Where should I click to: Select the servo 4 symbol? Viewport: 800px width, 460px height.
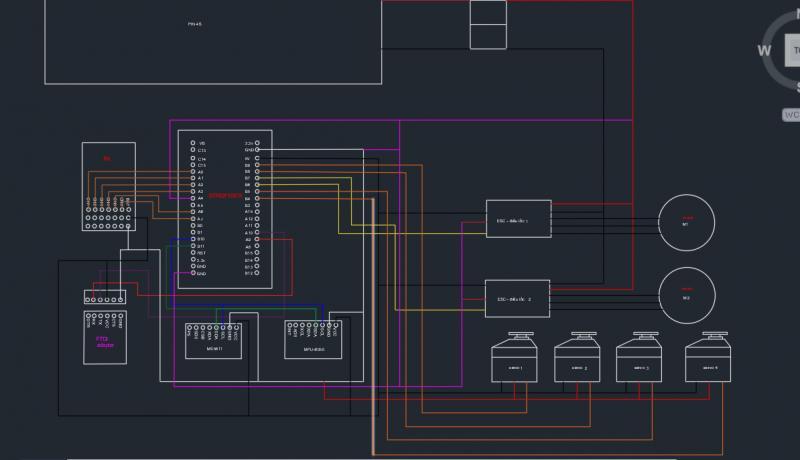point(709,361)
